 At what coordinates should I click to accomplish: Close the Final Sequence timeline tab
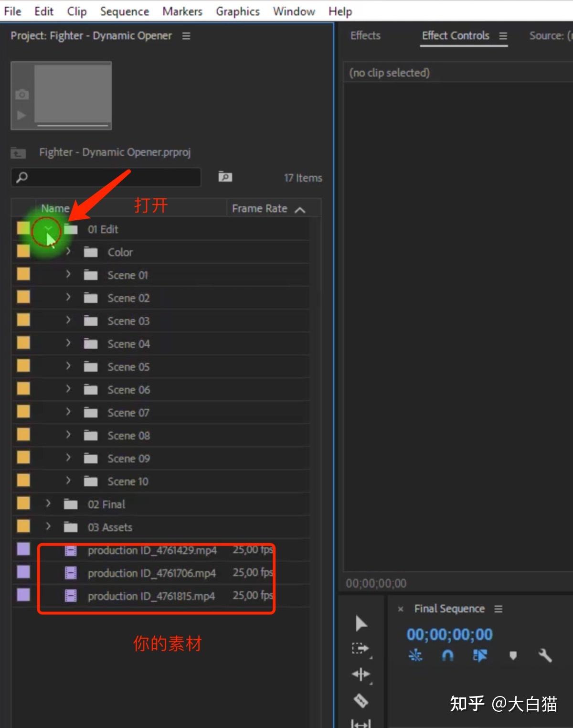[401, 609]
